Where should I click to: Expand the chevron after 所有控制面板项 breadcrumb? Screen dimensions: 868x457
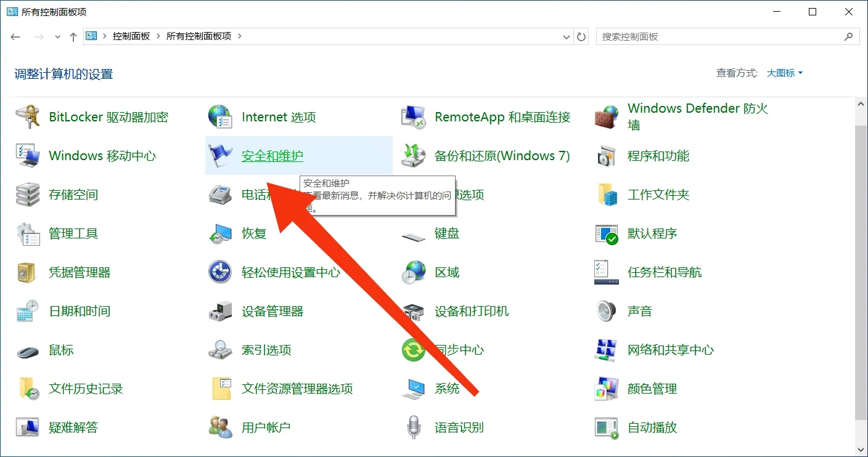(x=240, y=36)
